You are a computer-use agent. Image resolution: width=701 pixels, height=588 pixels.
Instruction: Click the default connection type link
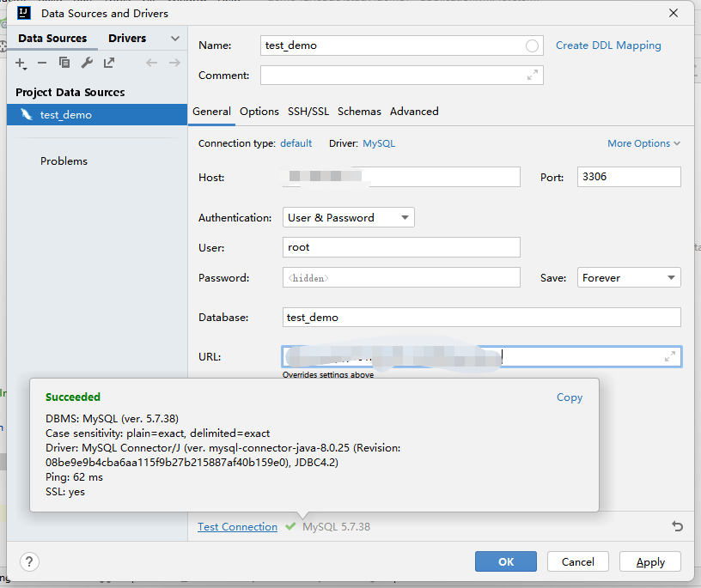click(296, 143)
